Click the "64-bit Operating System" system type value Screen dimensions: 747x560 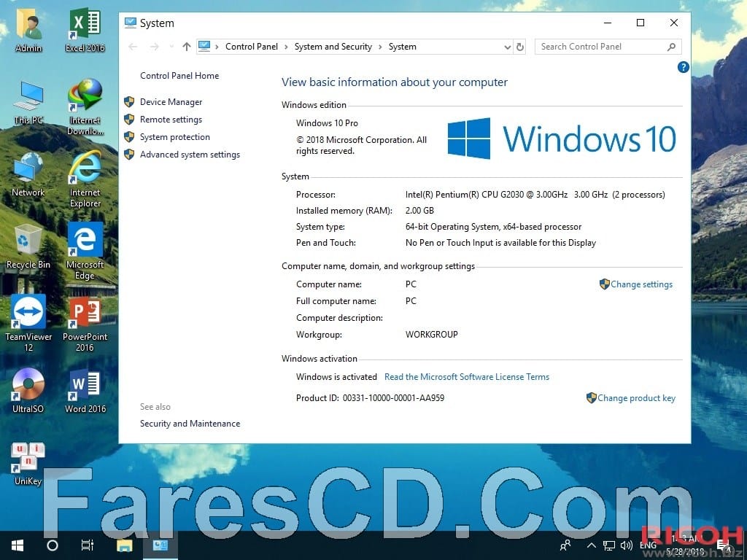pos(494,227)
